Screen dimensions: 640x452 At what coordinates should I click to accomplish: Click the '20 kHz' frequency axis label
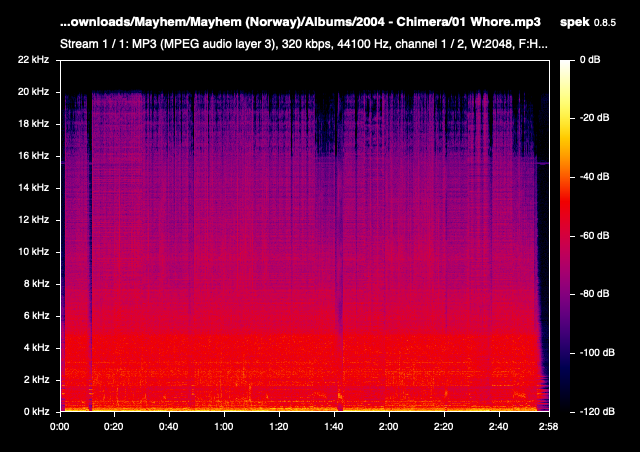(x=33, y=91)
